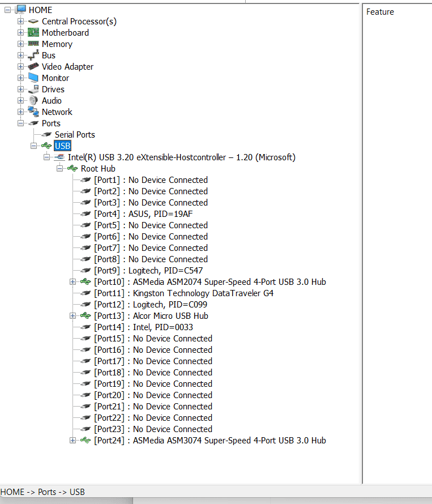The height and width of the screenshot is (504, 432).
Task: Click the Port9 Logitech plug icon
Action: (x=85, y=270)
